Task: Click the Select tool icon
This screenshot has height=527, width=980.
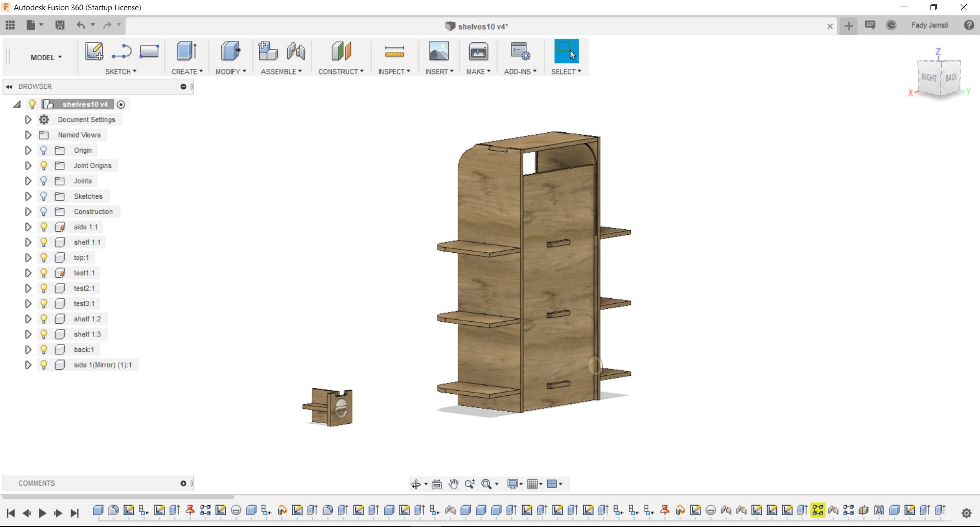Action: tap(567, 52)
